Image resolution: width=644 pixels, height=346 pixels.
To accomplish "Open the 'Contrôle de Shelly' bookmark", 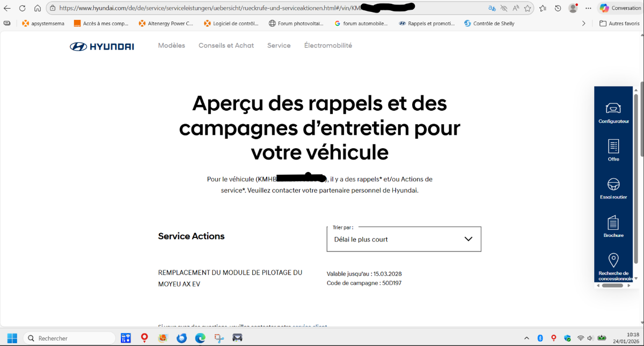I will point(489,23).
